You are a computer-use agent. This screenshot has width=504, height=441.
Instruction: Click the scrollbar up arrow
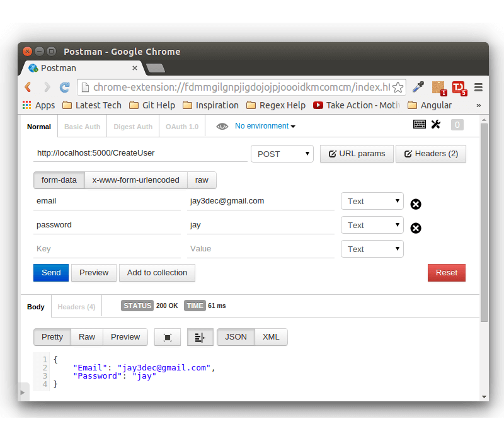(484, 120)
